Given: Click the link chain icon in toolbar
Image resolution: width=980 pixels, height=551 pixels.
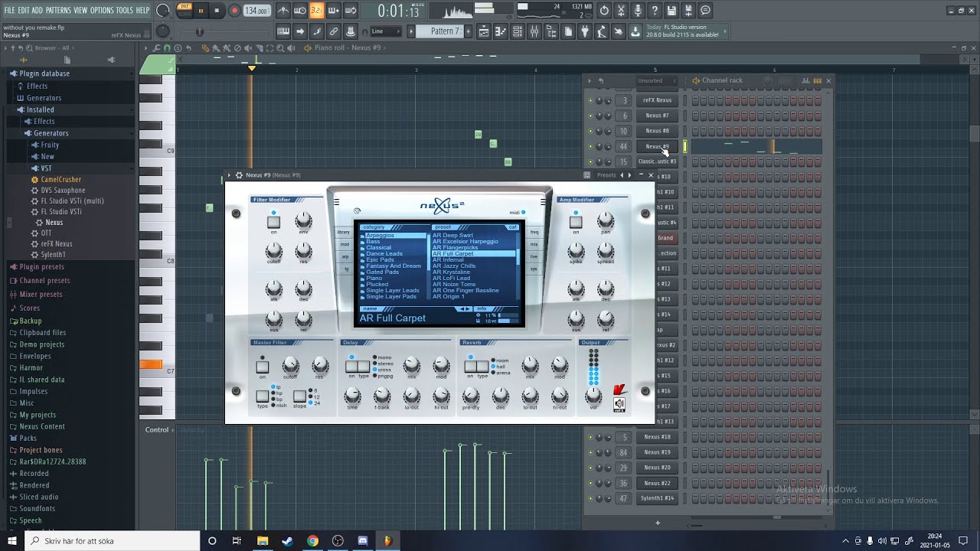Looking at the screenshot, I should 334,31.
